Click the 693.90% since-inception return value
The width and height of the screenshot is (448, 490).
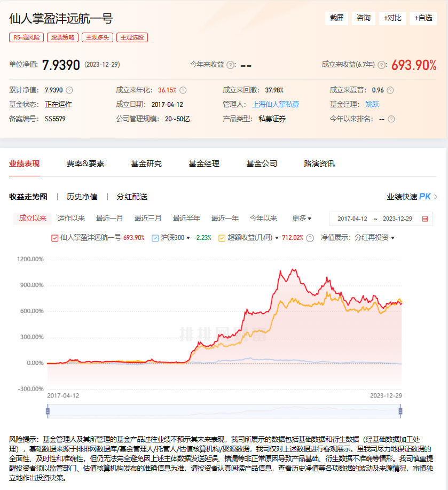[x=414, y=65]
